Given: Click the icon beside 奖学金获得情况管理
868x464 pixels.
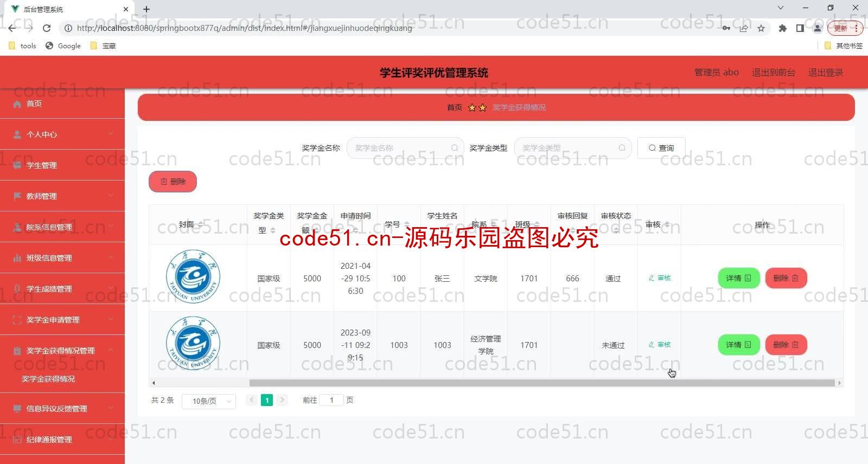Looking at the screenshot, I should click(17, 351).
